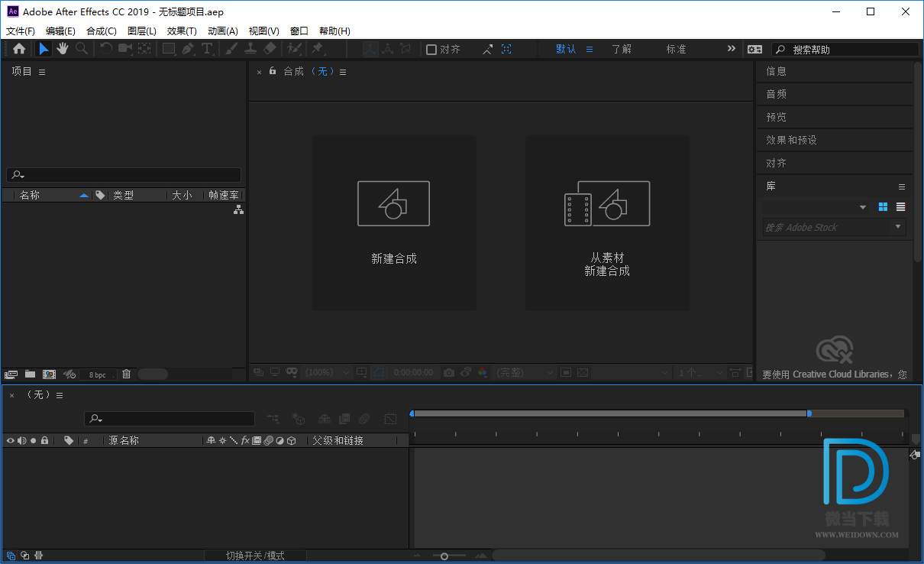Select the Pen tool

coord(188,49)
